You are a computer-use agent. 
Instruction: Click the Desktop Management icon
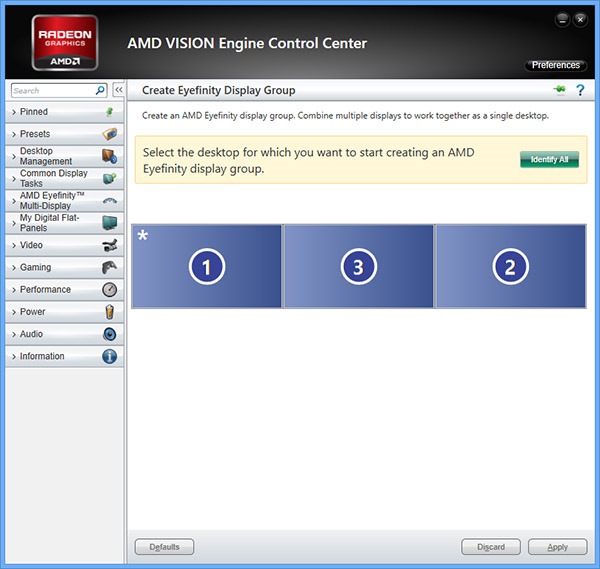click(110, 156)
